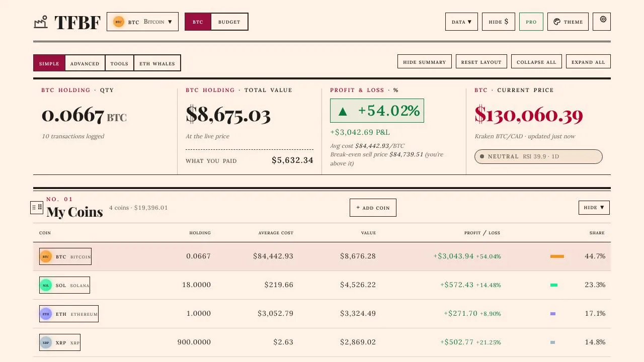
Task: Click the gray XRP coin icon
Action: click(x=46, y=342)
